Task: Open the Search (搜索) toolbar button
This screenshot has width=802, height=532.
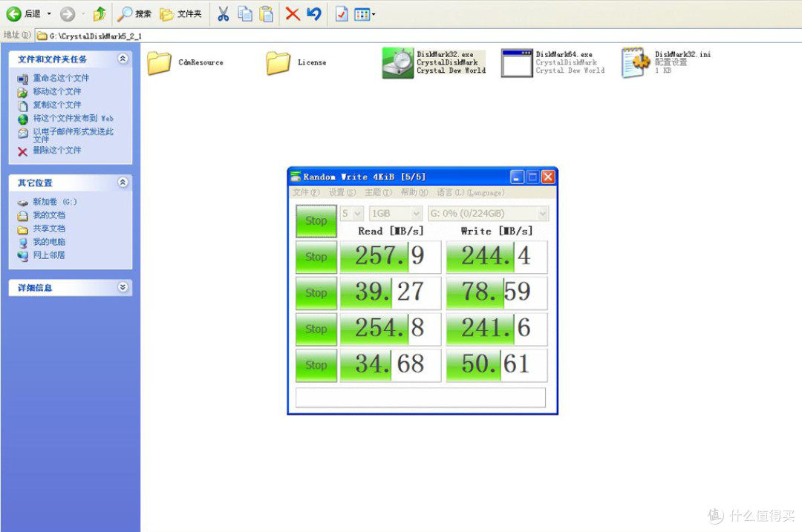Action: (x=134, y=14)
